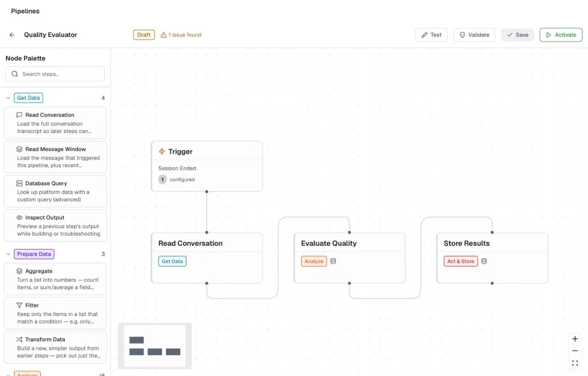Screen dimensions: 588x376
Task: Click the Database Query server icon
Action: coord(19,183)
